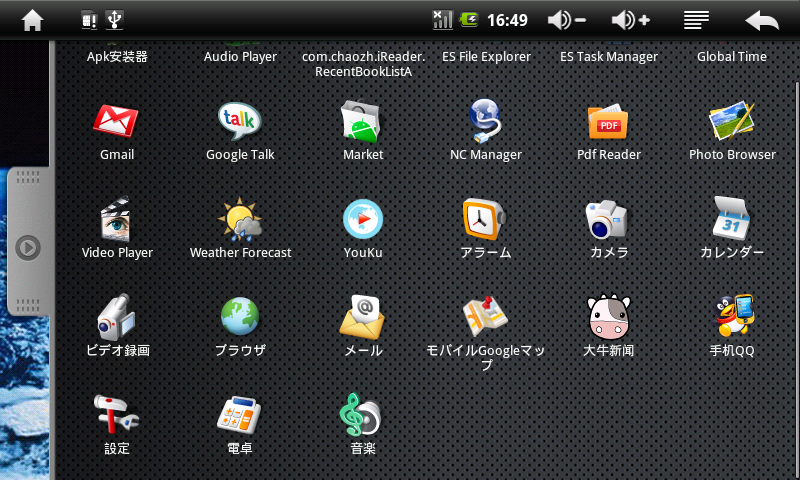Image resolution: width=800 pixels, height=480 pixels.
Task: Increase the volume with speaker plus
Action: (x=631, y=20)
